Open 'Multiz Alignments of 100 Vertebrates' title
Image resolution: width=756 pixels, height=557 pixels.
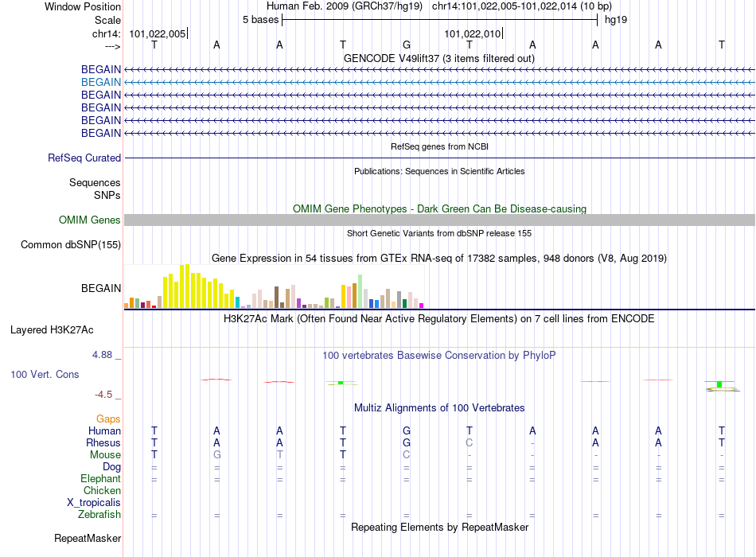[x=439, y=408]
